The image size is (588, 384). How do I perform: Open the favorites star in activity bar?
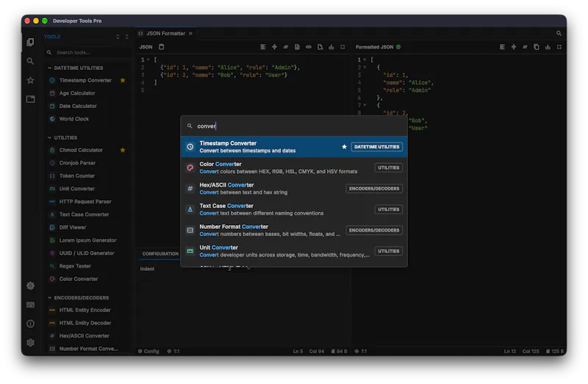30,80
